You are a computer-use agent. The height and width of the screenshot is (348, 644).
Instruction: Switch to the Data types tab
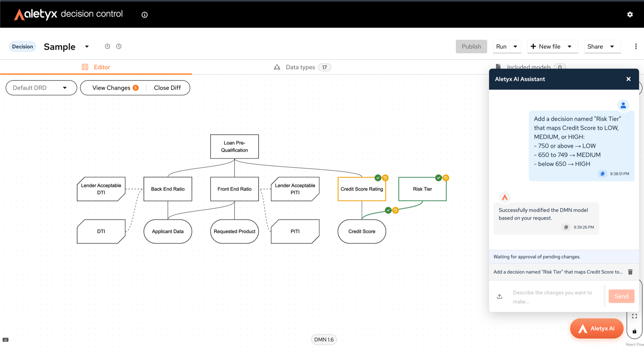[x=303, y=67]
